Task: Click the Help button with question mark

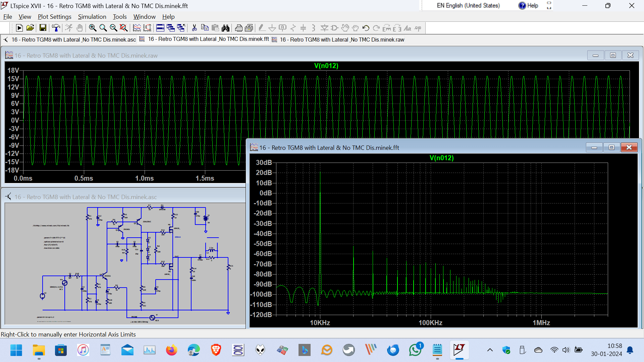Action: pos(528,6)
